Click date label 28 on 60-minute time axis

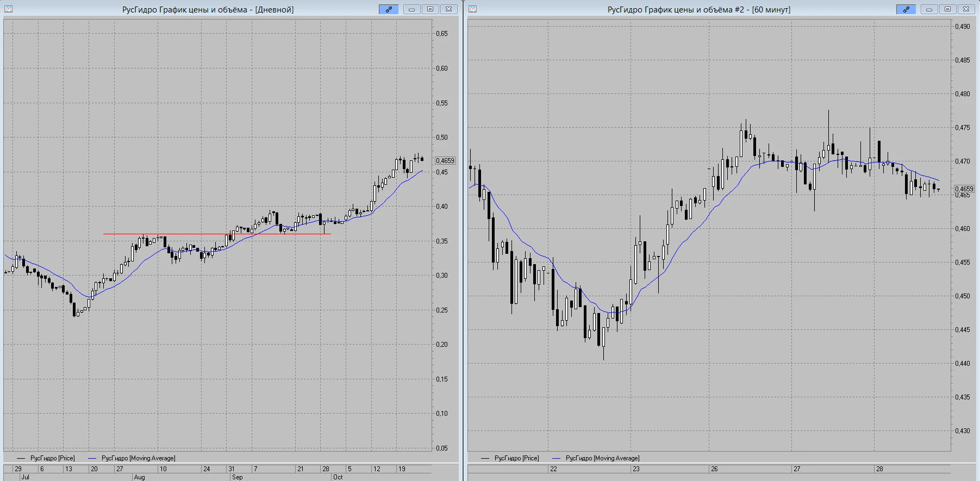tap(879, 468)
